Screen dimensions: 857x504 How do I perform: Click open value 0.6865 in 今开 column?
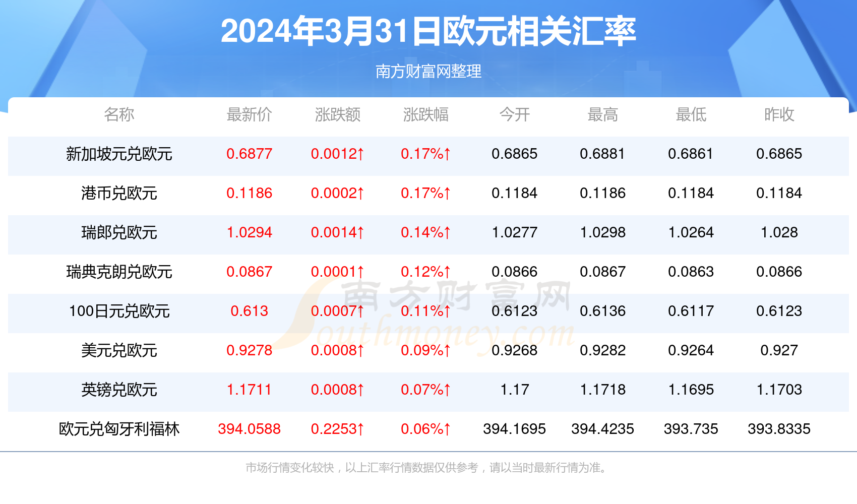514,154
